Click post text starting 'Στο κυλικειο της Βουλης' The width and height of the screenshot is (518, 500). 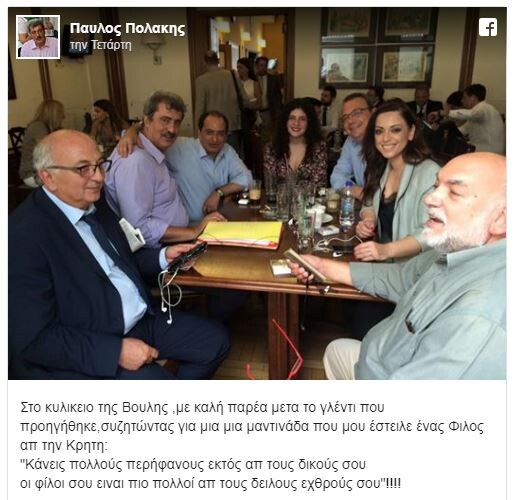(x=202, y=407)
